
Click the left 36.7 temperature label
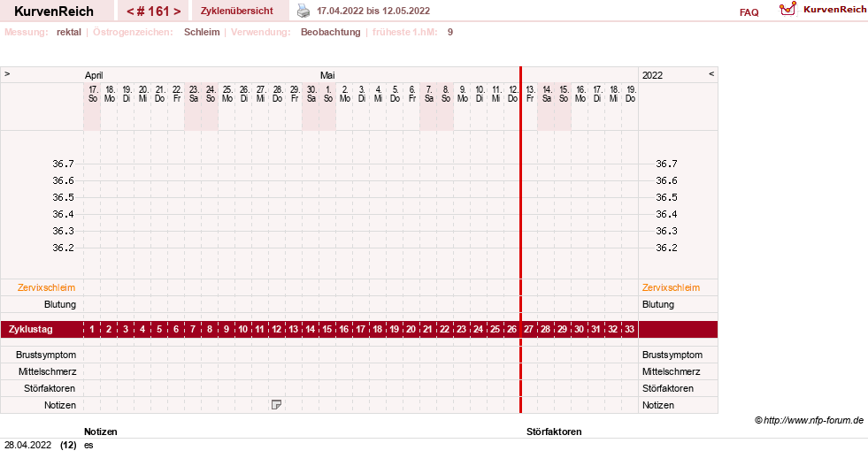(63, 164)
